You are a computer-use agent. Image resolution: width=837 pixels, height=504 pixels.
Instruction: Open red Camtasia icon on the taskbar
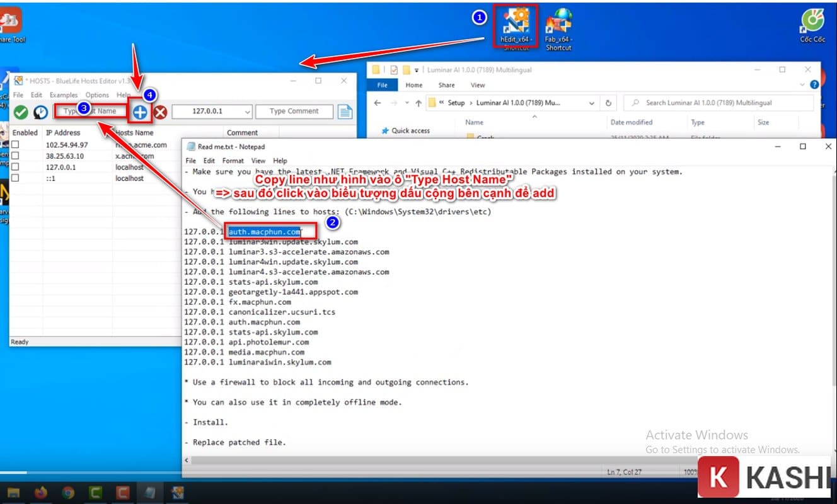[124, 493]
